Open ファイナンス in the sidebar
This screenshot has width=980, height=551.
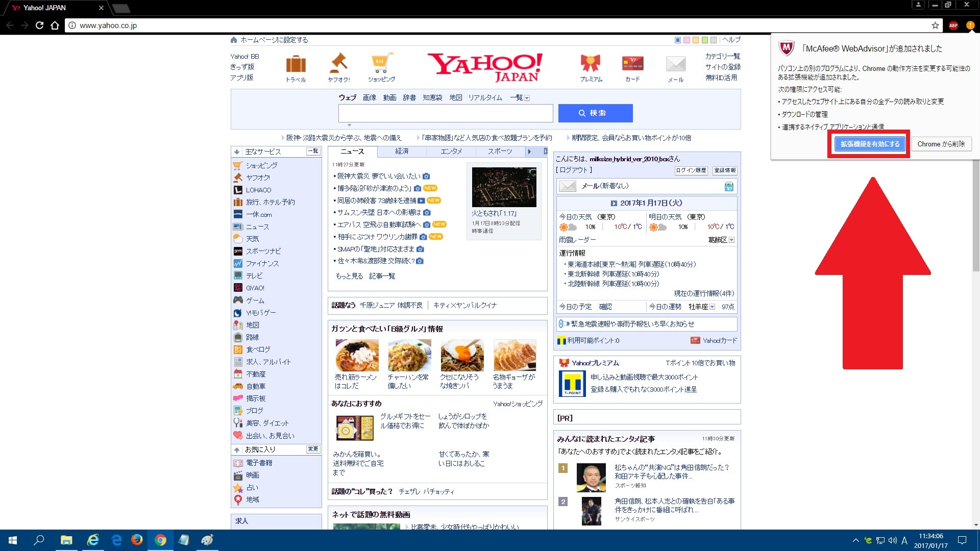(x=262, y=263)
